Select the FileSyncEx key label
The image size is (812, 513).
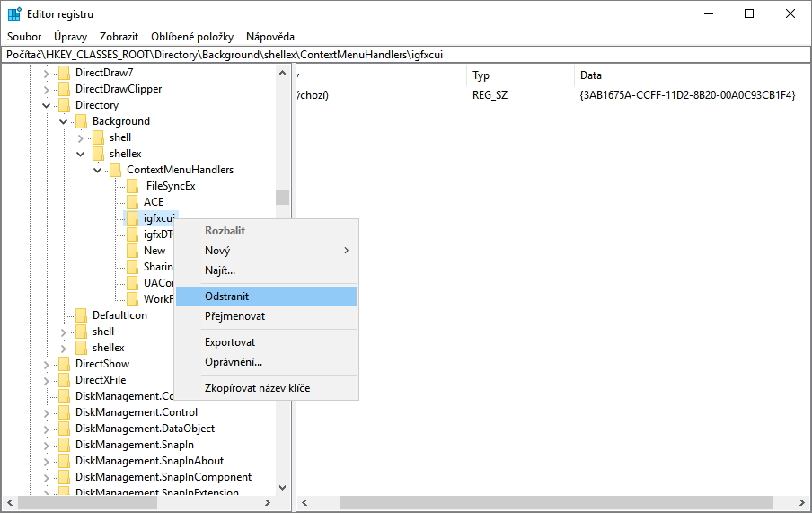[x=171, y=186]
